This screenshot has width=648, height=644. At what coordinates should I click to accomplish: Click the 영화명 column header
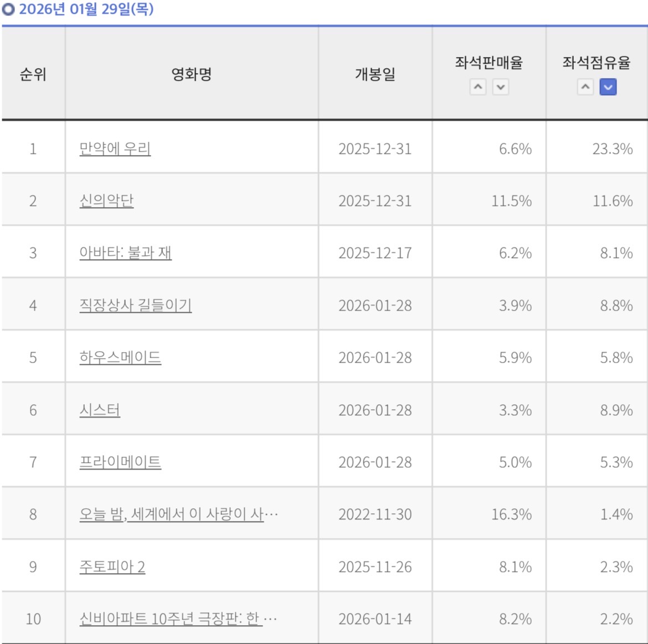(191, 74)
